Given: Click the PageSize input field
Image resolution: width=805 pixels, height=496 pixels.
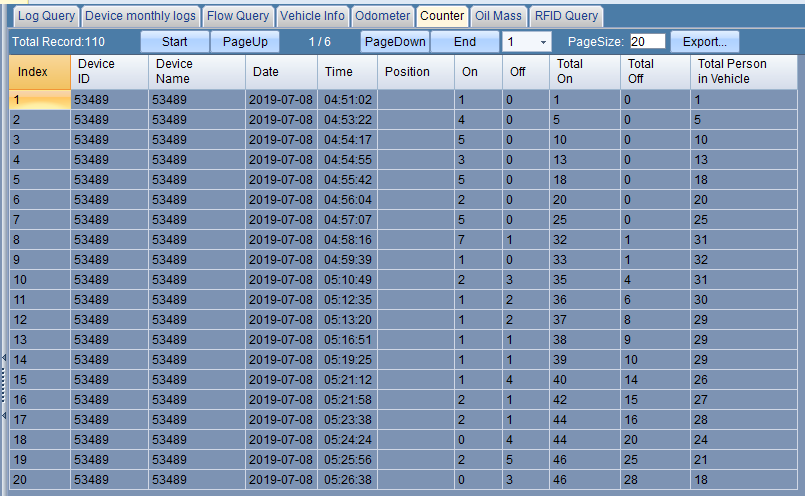Looking at the screenshot, I should point(647,42).
